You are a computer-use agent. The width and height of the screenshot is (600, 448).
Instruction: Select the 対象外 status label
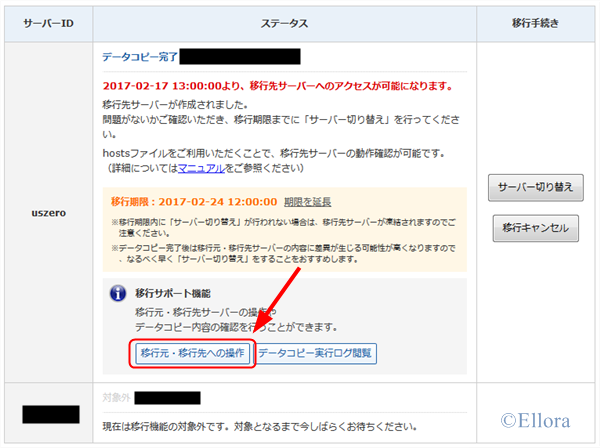point(116,398)
